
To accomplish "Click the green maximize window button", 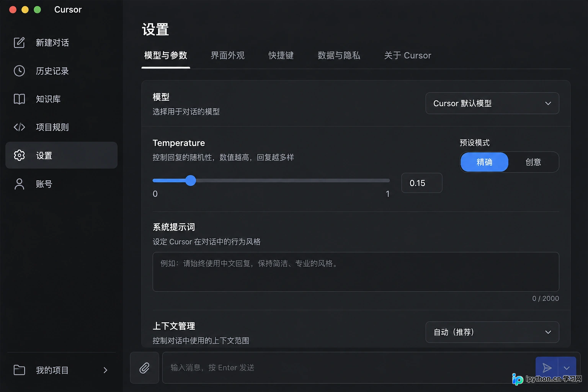I will click(37, 10).
